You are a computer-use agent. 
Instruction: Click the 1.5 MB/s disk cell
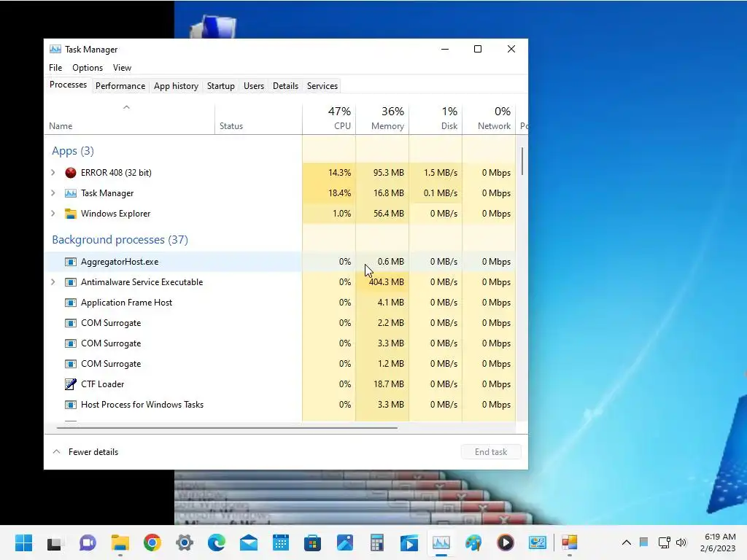point(436,172)
